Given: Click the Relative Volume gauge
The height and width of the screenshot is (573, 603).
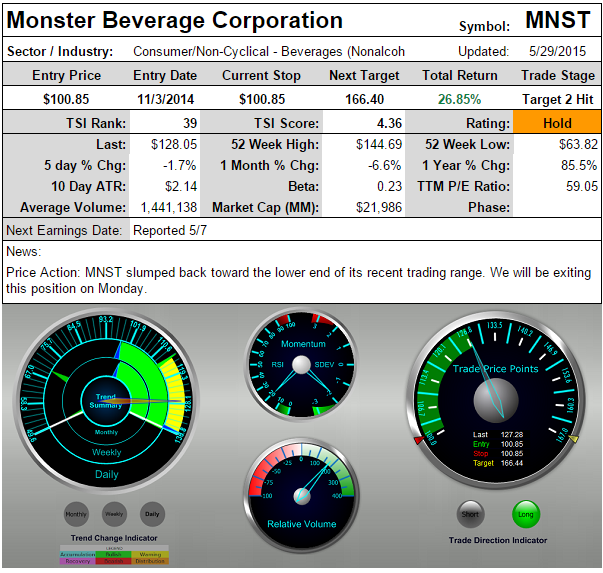Looking at the screenshot, I should (302, 492).
